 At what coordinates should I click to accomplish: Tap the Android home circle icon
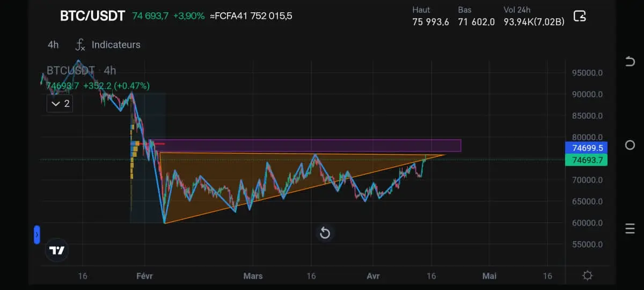click(630, 145)
